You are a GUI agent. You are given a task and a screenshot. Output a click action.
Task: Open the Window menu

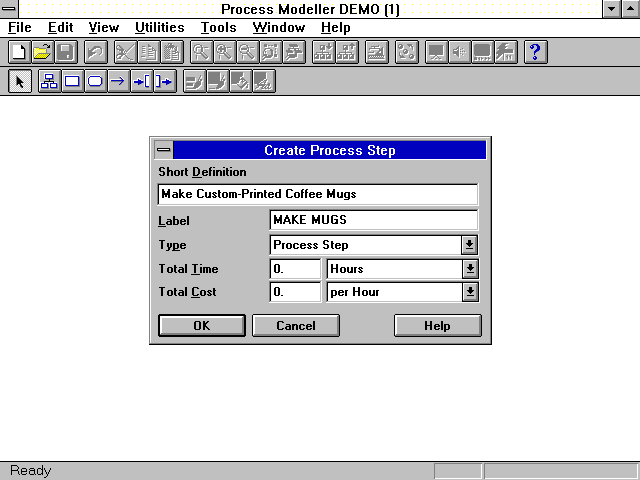[279, 27]
